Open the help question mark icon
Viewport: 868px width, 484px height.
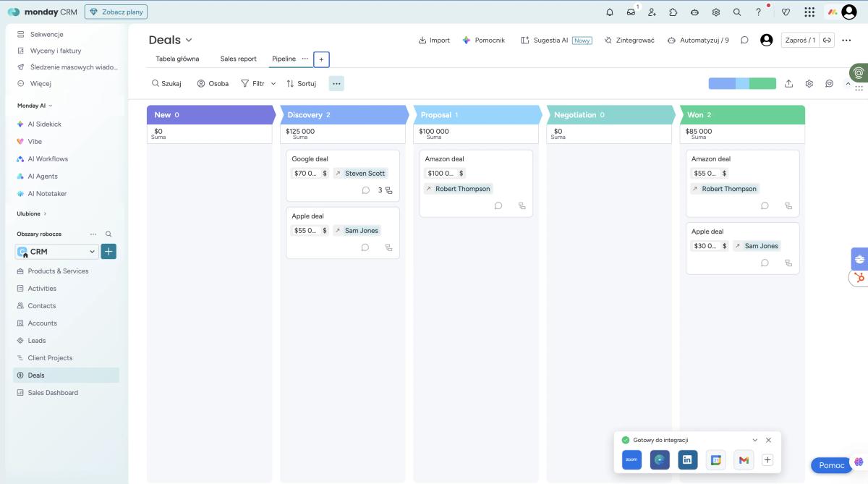759,12
